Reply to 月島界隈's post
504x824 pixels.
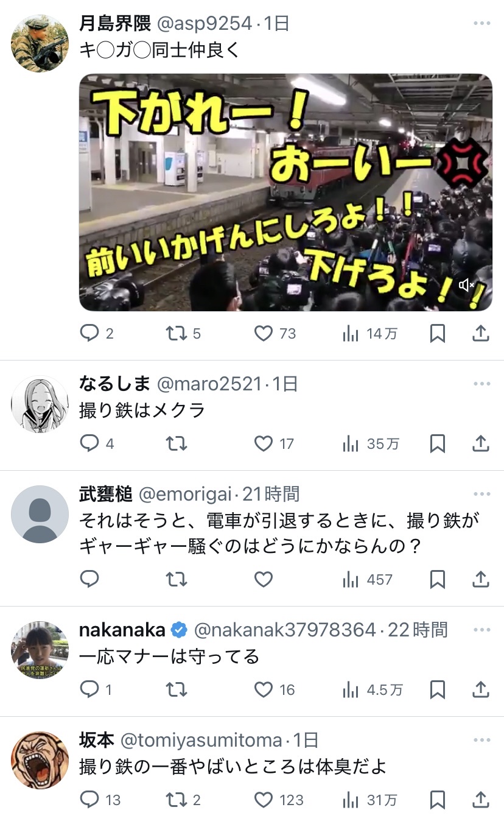pyautogui.click(x=89, y=333)
